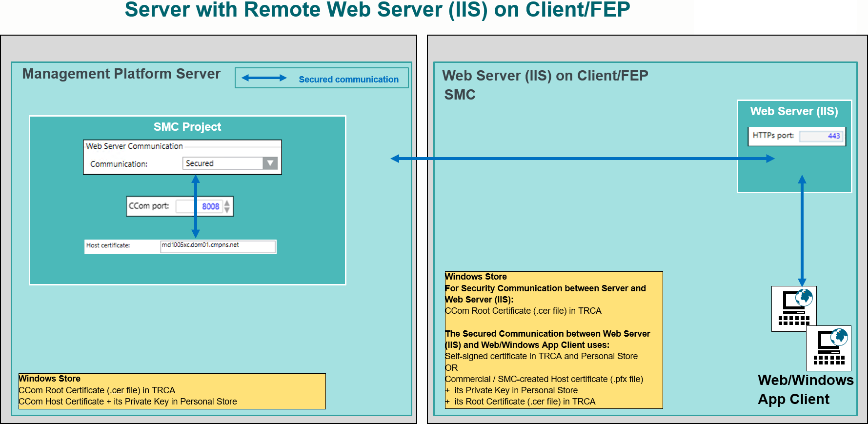Increase CCom port with the up spinner arrow
The height and width of the screenshot is (424, 868).
coord(227,203)
